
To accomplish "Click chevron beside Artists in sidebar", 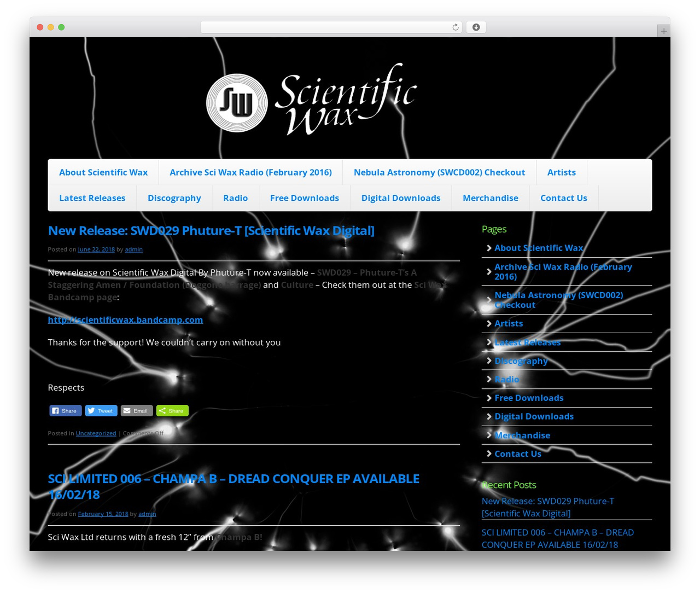I will (489, 323).
